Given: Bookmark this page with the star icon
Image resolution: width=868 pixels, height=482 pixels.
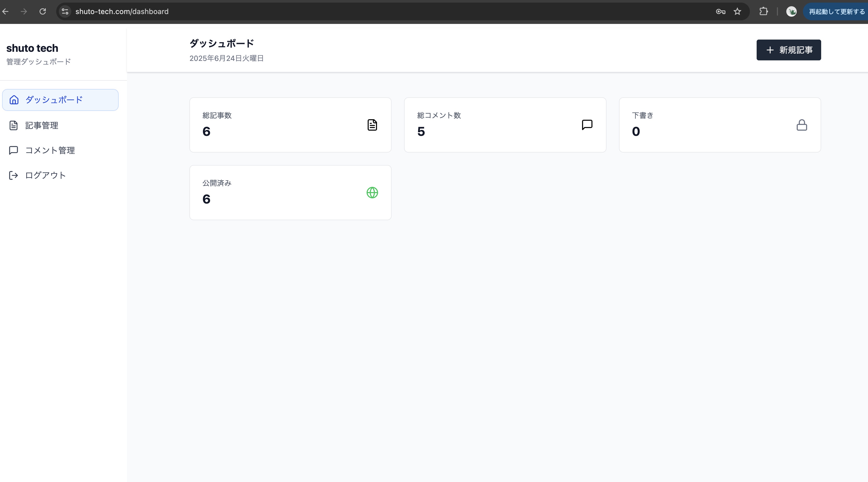Looking at the screenshot, I should (x=737, y=11).
